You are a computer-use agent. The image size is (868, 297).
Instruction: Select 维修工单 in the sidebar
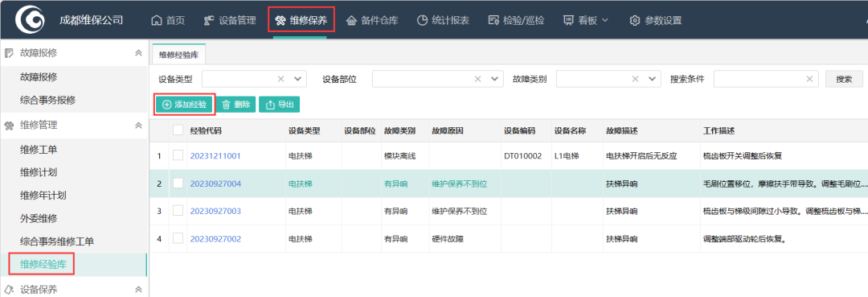[39, 149]
